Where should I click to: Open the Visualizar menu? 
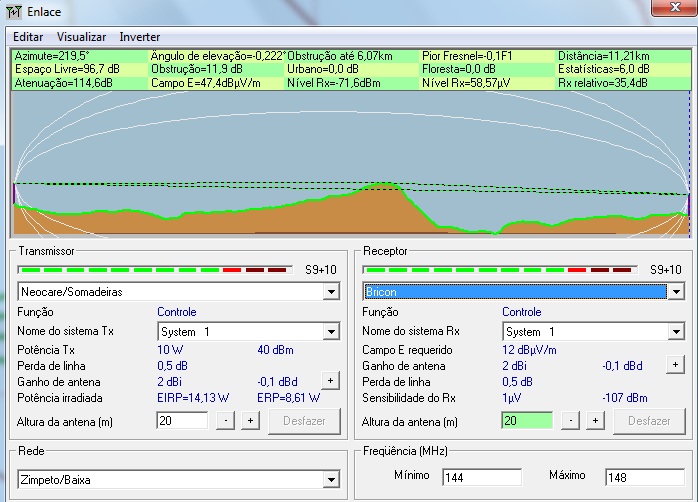click(81, 37)
